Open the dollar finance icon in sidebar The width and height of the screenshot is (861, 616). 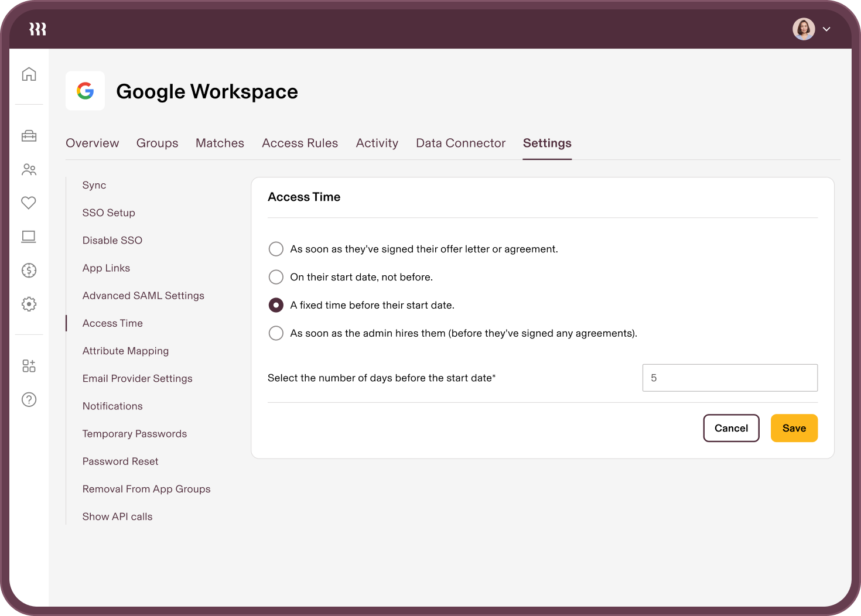(29, 270)
